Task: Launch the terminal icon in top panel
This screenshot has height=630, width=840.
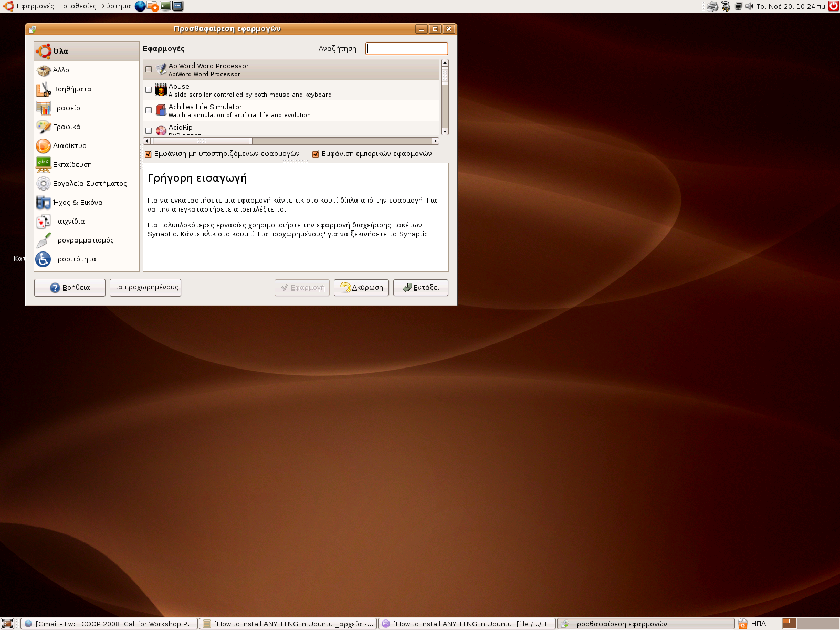Action: click(x=165, y=6)
